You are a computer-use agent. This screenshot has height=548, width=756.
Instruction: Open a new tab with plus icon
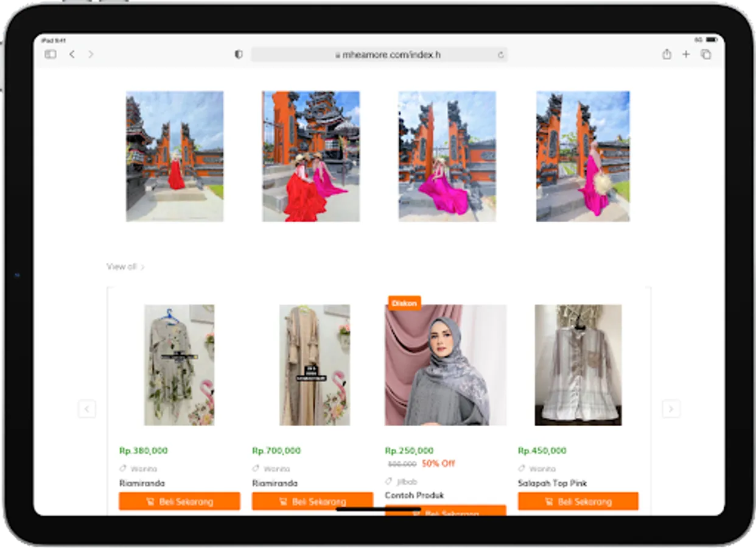(686, 54)
